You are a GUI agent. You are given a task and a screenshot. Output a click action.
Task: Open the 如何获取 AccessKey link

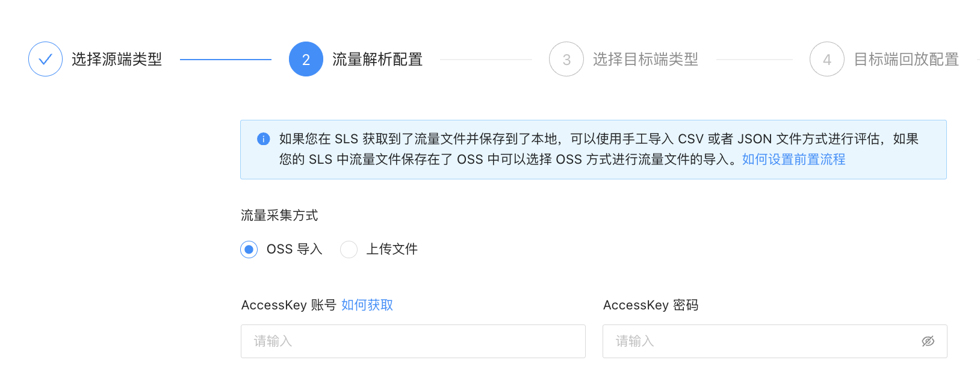367,305
